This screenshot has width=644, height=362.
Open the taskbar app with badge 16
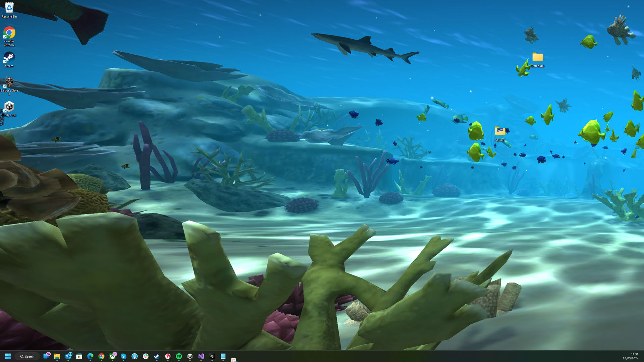click(46, 356)
